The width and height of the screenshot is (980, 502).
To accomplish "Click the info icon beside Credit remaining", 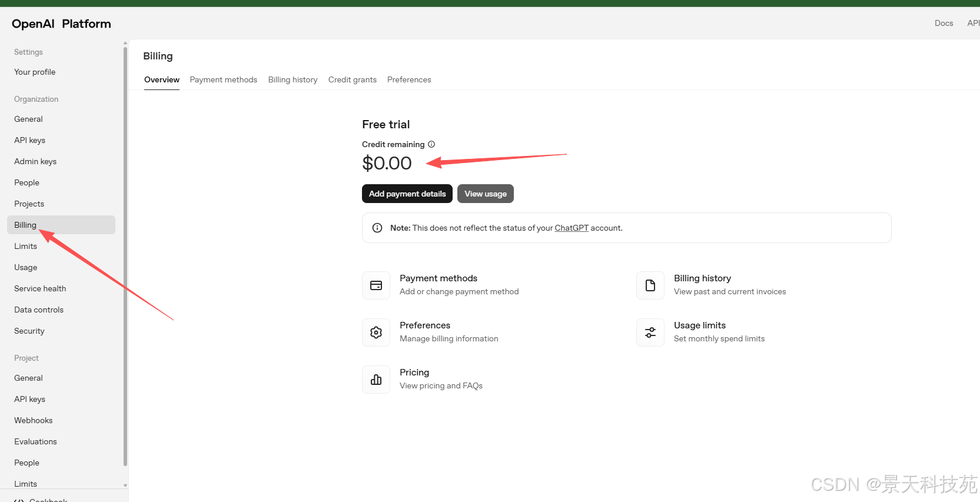I will tap(431, 144).
